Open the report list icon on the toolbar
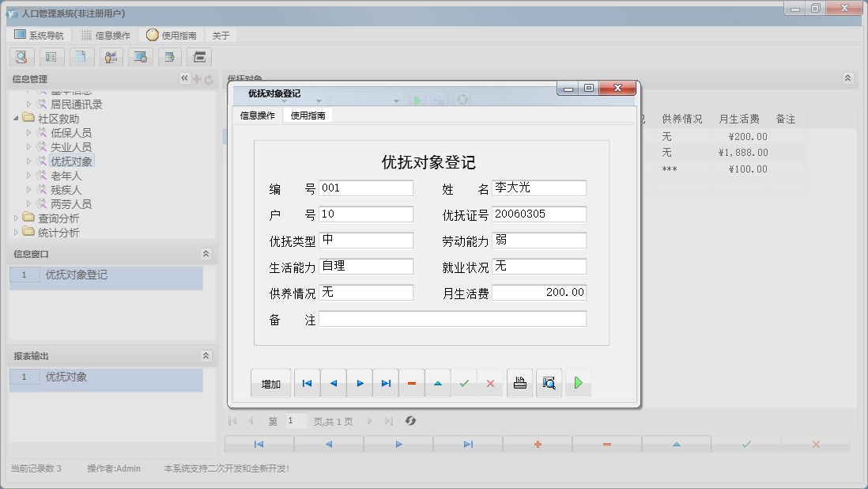 (51, 57)
